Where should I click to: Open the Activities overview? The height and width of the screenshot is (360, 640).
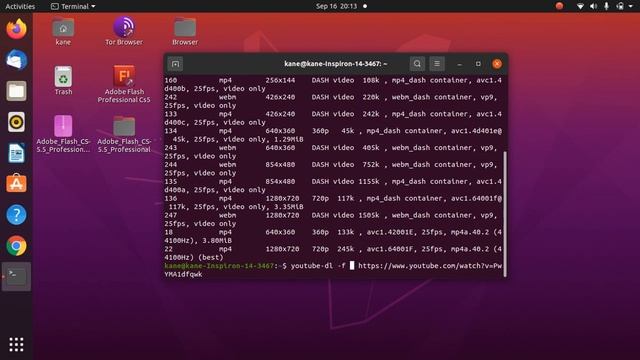click(x=20, y=6)
